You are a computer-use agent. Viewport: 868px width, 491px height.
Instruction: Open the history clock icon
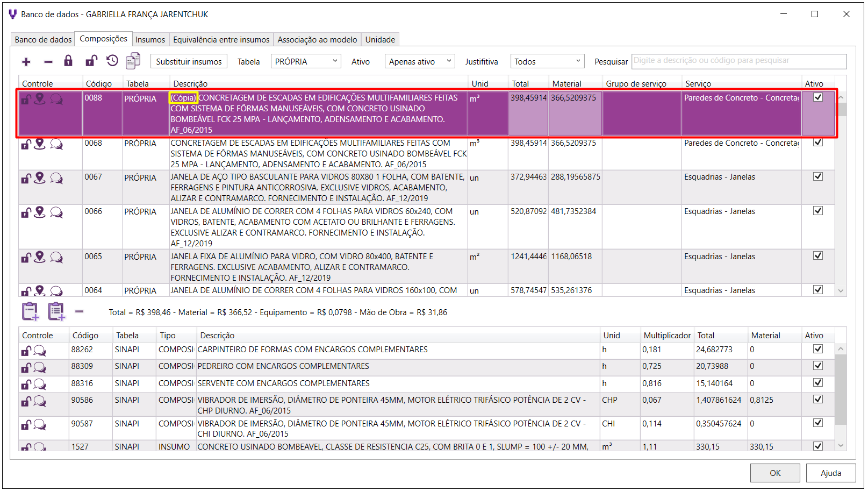(112, 61)
